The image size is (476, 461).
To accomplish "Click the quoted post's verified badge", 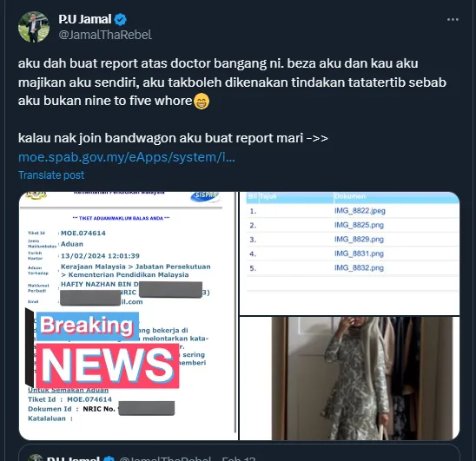I will (x=109, y=458).
